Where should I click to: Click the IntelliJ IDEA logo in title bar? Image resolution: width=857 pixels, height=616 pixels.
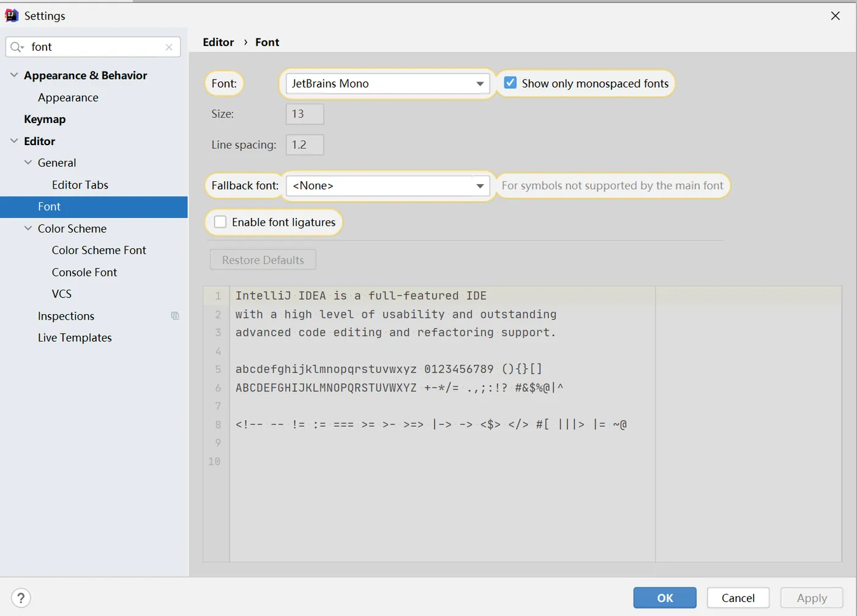click(12, 15)
